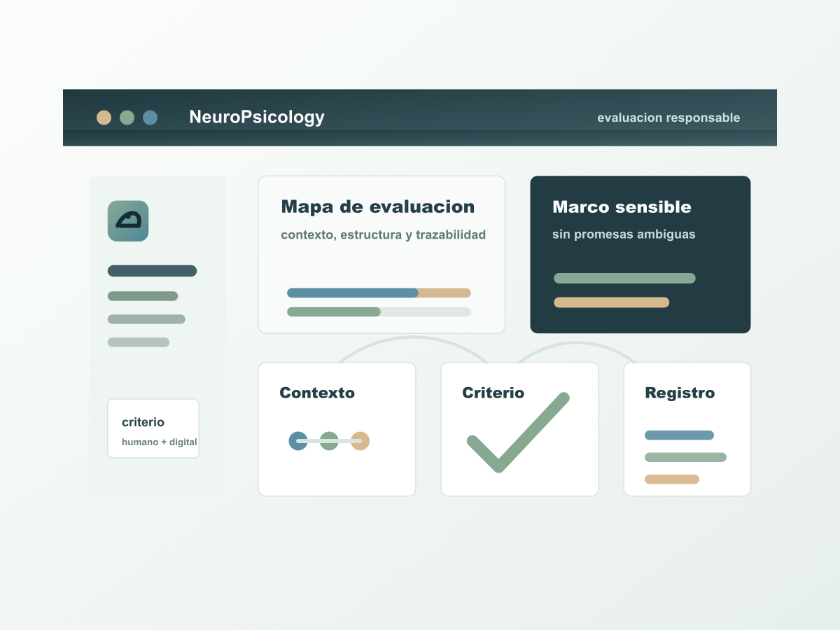Click "humano + digital" label
Image resolution: width=840 pixels, height=630 pixels.
click(x=160, y=442)
